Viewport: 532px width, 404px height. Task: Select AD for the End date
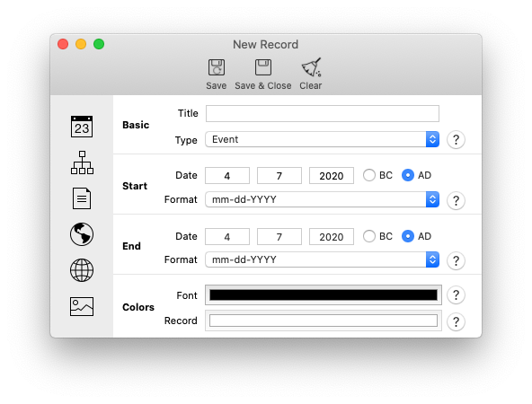[408, 236]
